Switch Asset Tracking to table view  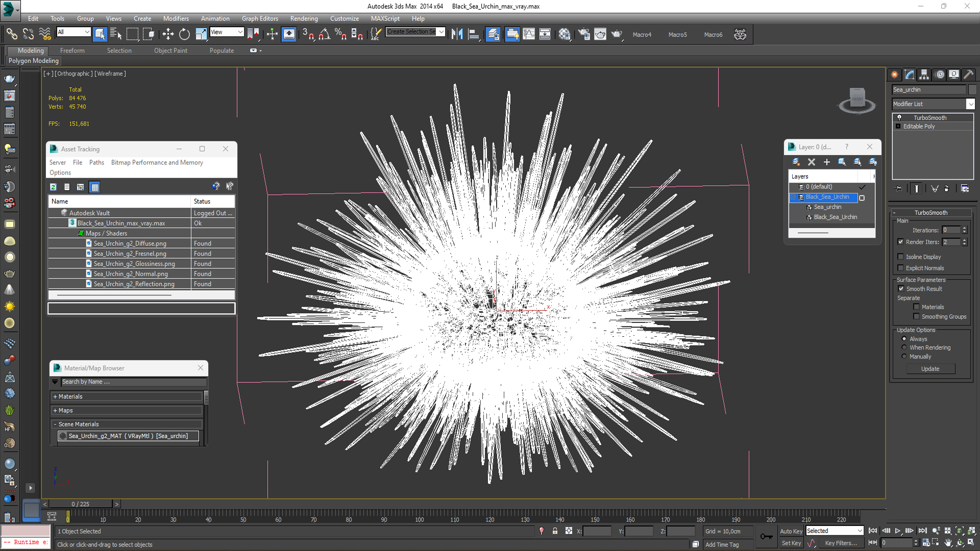click(94, 187)
